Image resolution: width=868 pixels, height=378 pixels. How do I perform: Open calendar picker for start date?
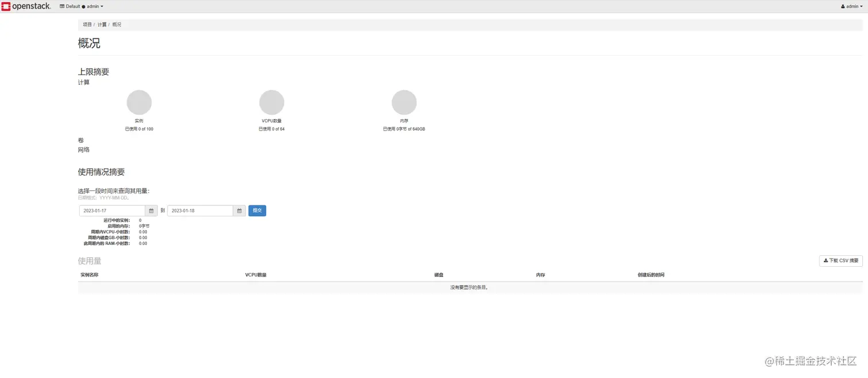152,211
